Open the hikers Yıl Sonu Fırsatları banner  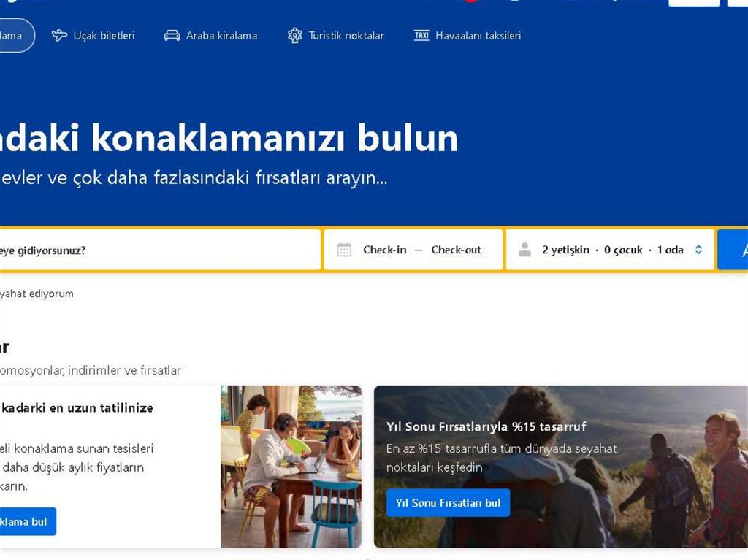point(561,467)
